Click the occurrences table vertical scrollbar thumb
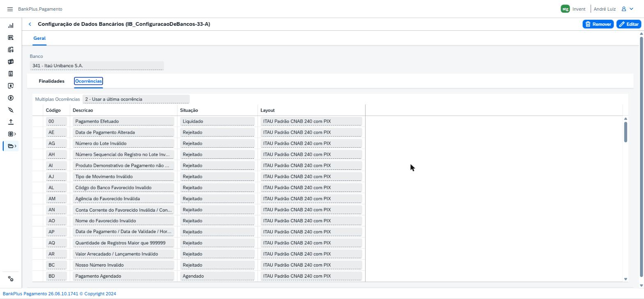 point(626,132)
